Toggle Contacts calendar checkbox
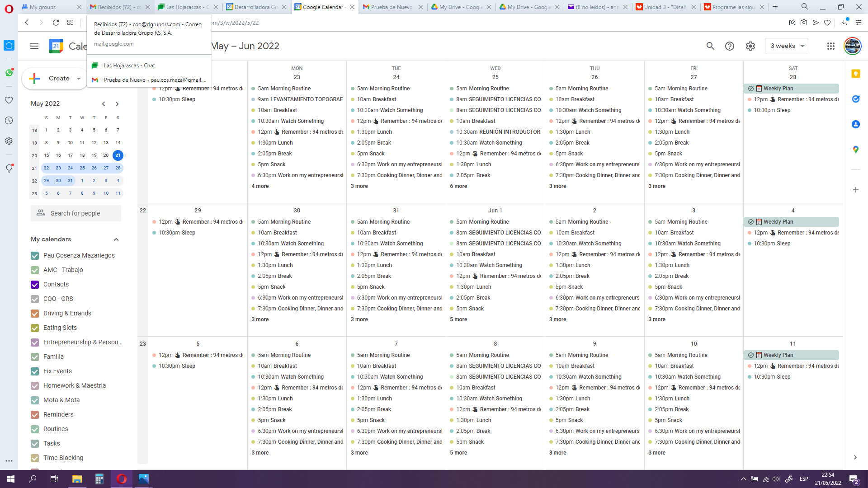Image resolution: width=868 pixels, height=488 pixels. [x=35, y=285]
